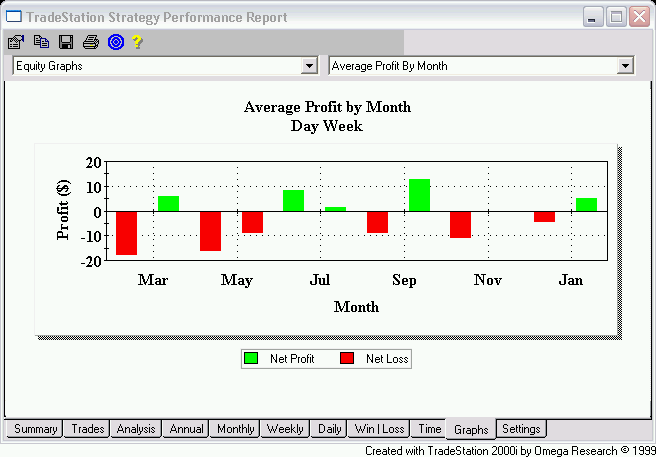Click the May axis label

[x=237, y=280]
